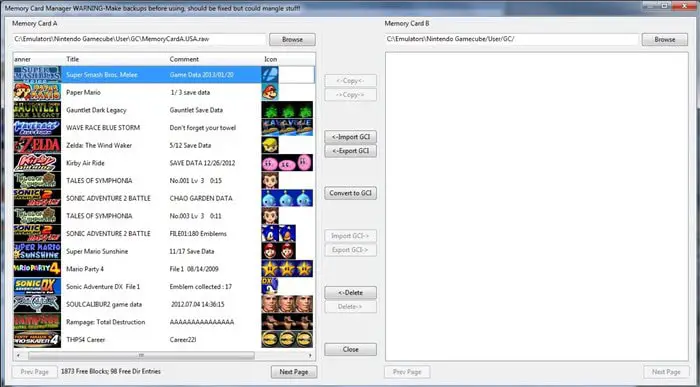Image resolution: width=700 pixels, height=387 pixels.
Task: Click the THPS4 Career icons
Action: click(287, 339)
